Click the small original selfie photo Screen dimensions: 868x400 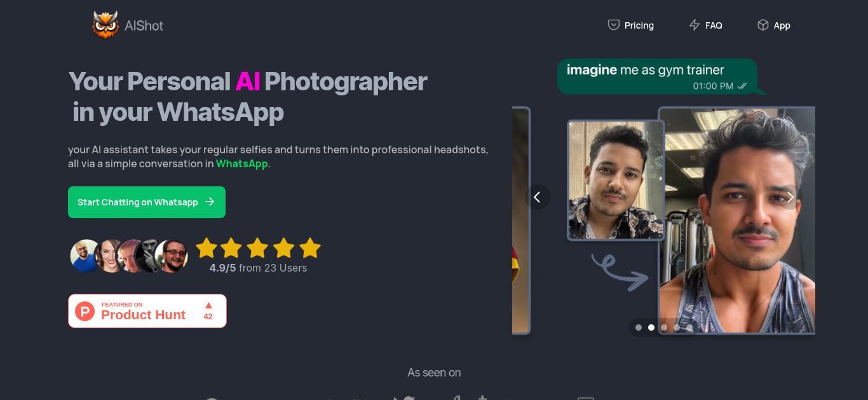(x=616, y=180)
